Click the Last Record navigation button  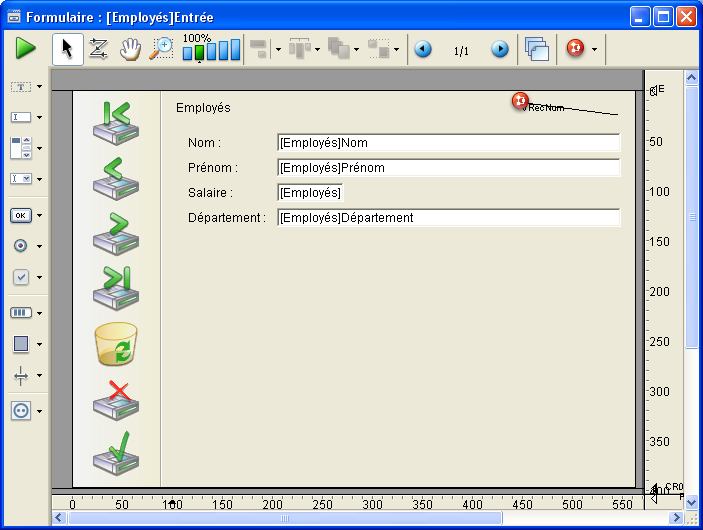point(115,287)
